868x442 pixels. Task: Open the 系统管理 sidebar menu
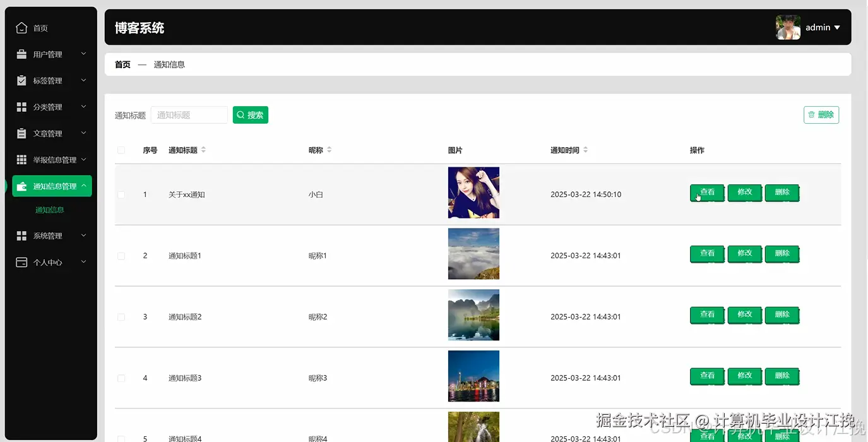click(x=52, y=236)
